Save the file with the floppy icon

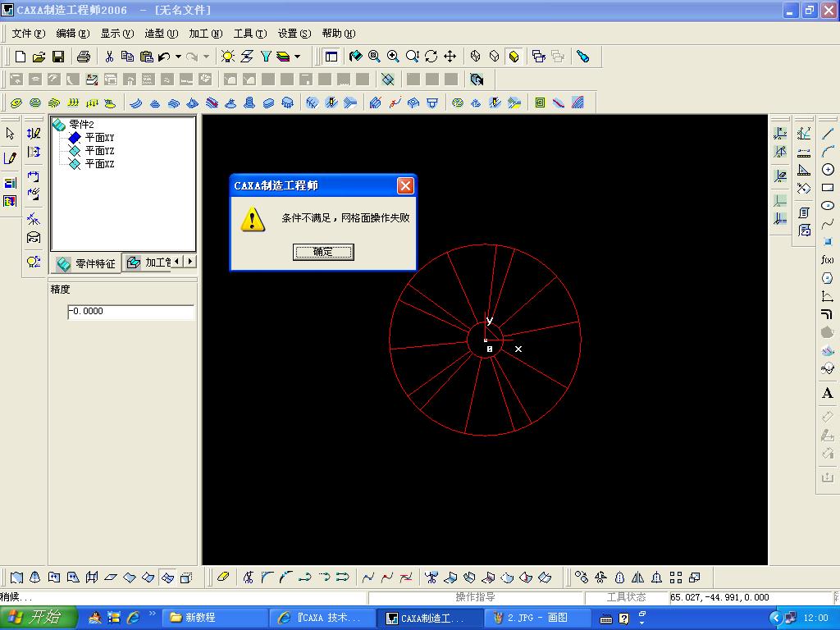tap(58, 57)
